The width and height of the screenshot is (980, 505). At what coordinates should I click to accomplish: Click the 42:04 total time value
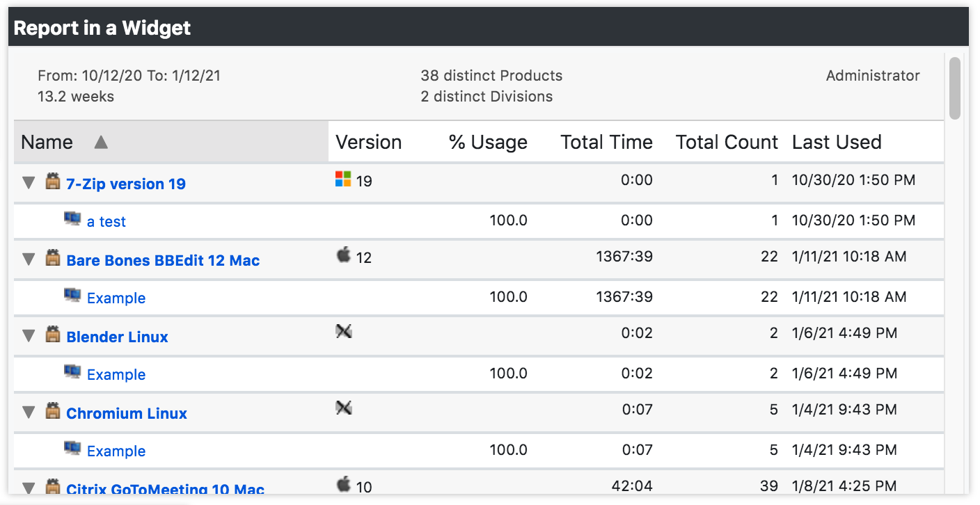coord(633,486)
